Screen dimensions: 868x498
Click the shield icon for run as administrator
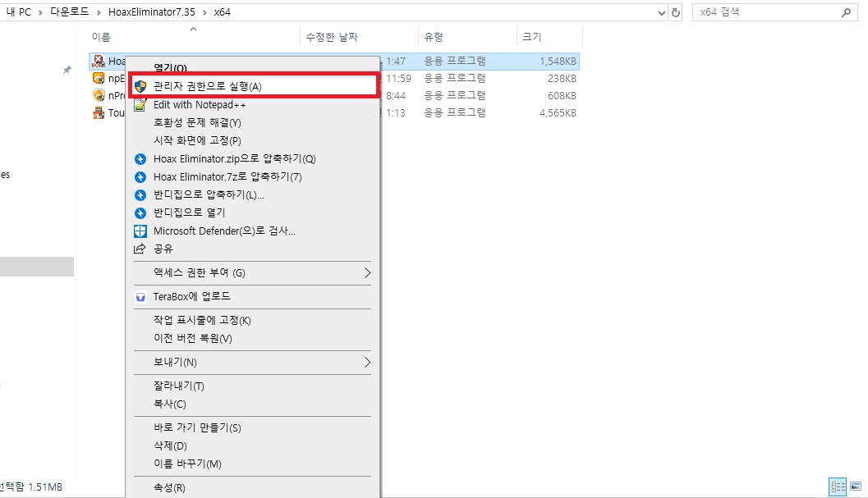tap(140, 86)
